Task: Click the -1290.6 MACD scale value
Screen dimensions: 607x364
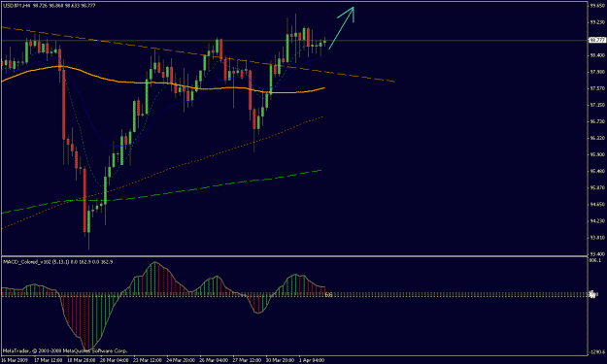Action: [x=596, y=352]
